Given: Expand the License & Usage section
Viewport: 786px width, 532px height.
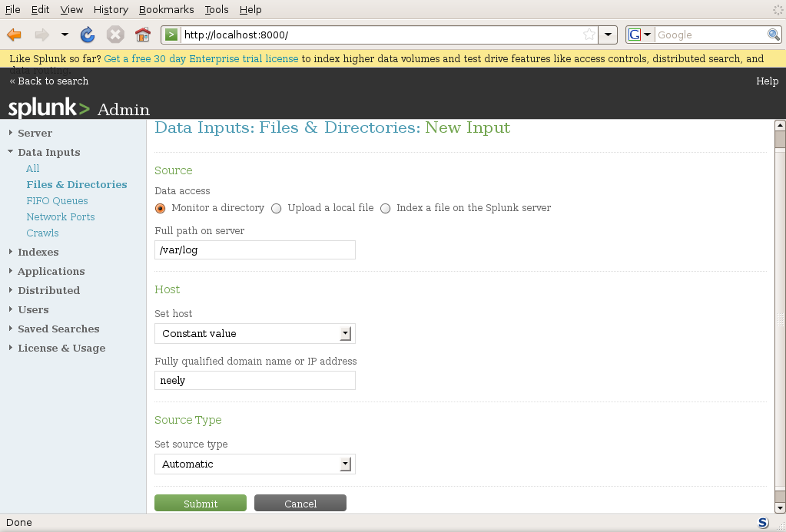Looking at the screenshot, I should (61, 349).
